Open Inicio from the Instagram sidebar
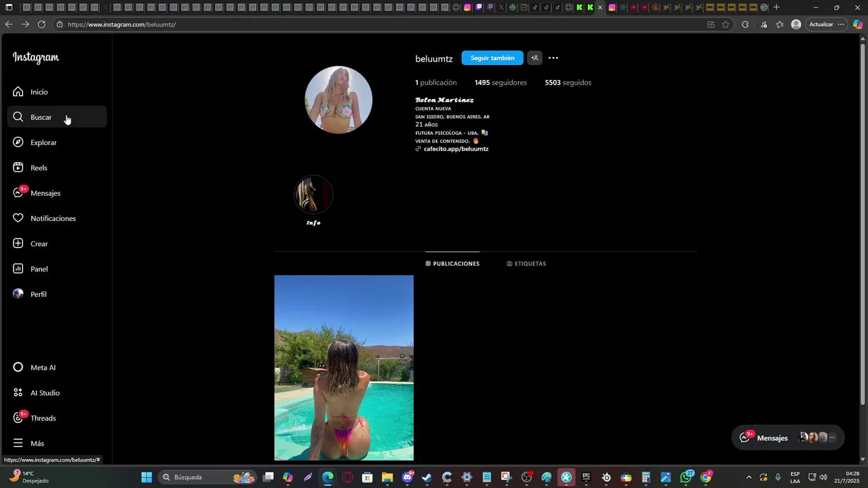Image resolution: width=868 pixels, height=488 pixels. tap(57, 91)
